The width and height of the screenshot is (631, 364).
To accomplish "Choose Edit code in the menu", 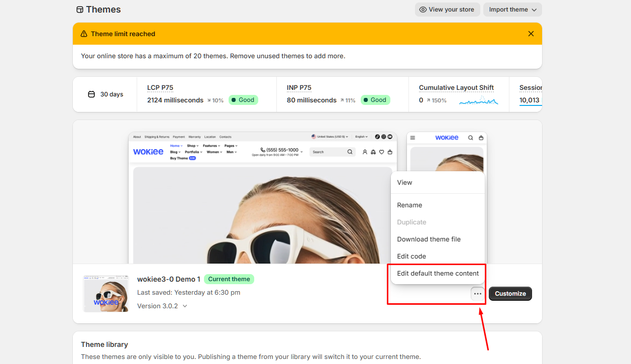I will click(x=411, y=256).
